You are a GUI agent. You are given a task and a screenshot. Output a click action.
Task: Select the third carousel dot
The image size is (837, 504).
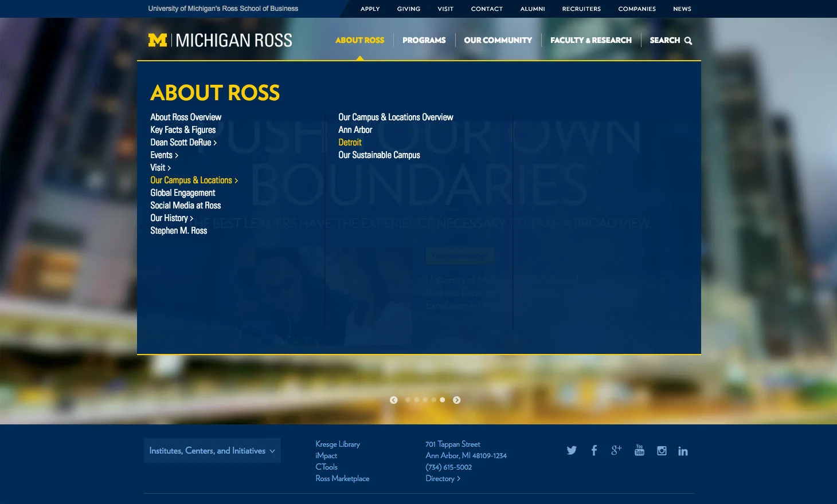[425, 400]
